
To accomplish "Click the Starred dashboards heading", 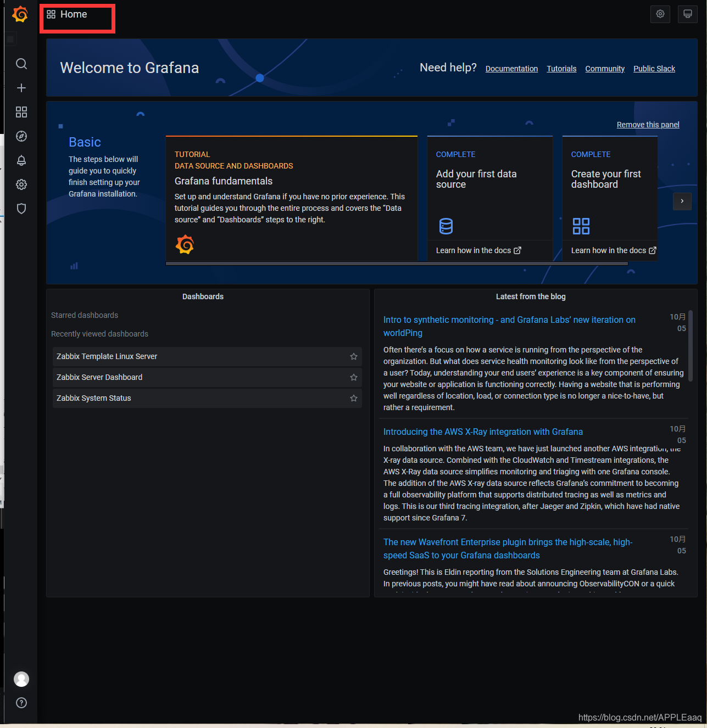I will 85,315.
